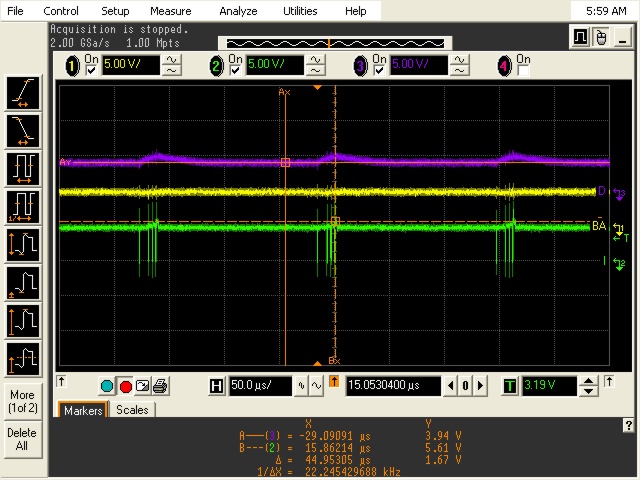Select the rise time measurement icon
This screenshot has height=480, width=640.
(x=23, y=93)
